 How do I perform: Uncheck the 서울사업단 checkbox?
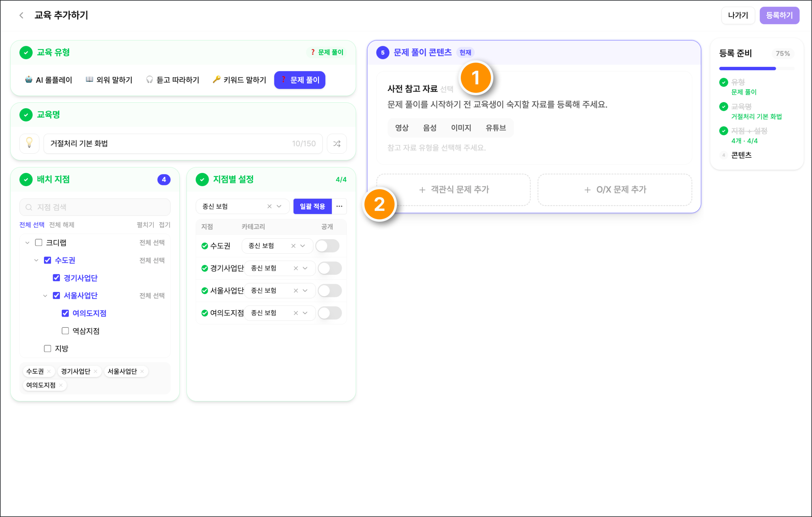point(56,296)
